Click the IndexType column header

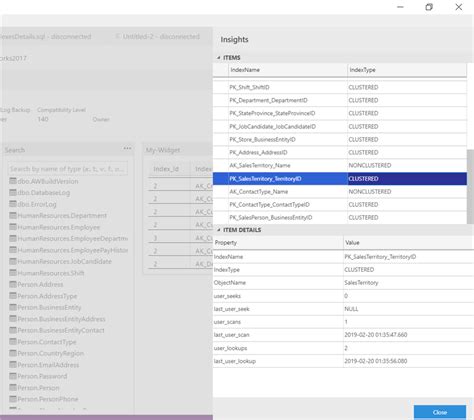click(407, 70)
